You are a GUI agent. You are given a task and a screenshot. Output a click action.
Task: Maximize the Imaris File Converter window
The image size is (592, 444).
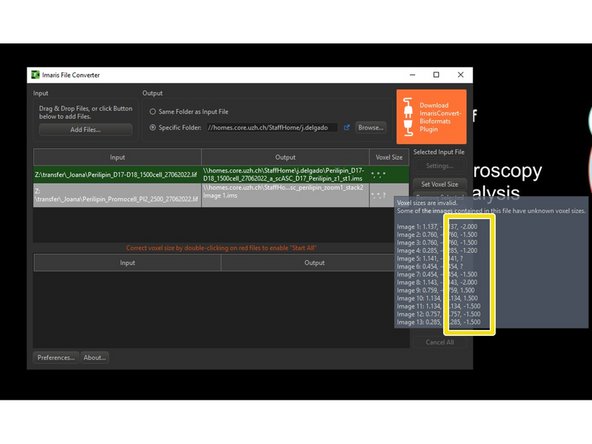pos(436,75)
